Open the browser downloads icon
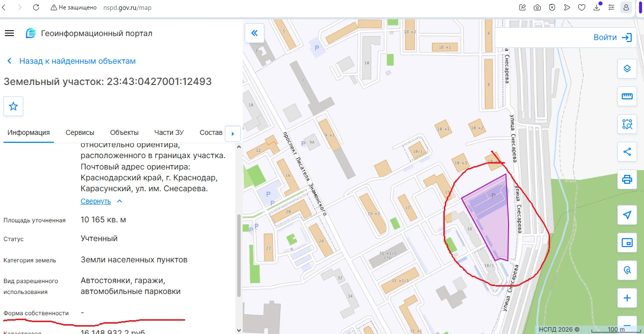The image size is (644, 334). pos(597,7)
